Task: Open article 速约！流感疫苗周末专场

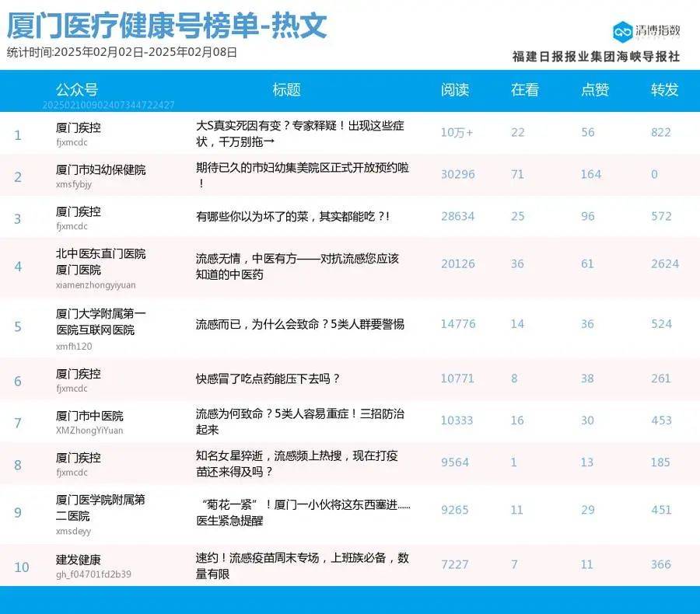Action: coord(303,566)
